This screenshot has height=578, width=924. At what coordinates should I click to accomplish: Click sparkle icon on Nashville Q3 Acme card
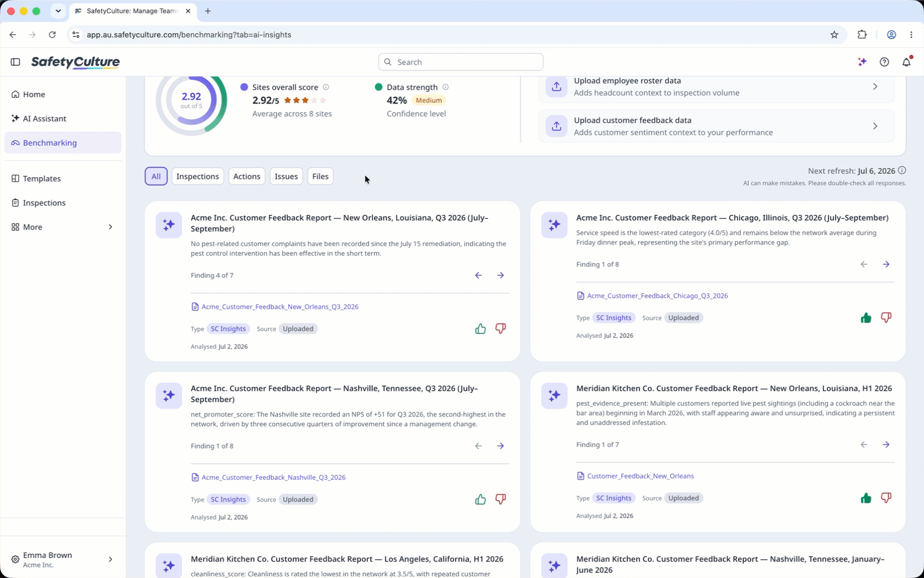[169, 395]
